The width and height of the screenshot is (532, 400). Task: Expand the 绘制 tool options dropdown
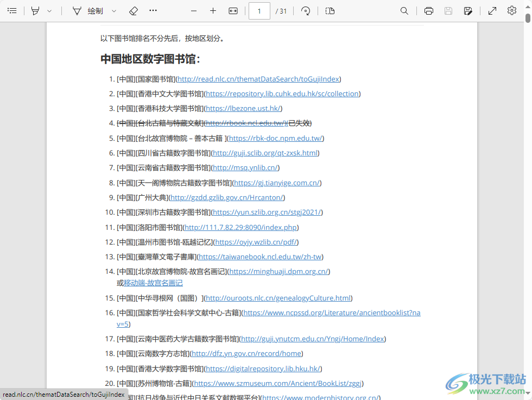(x=112, y=10)
